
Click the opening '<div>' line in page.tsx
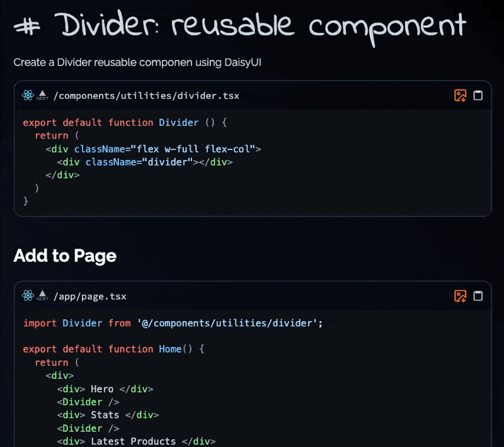click(x=60, y=376)
